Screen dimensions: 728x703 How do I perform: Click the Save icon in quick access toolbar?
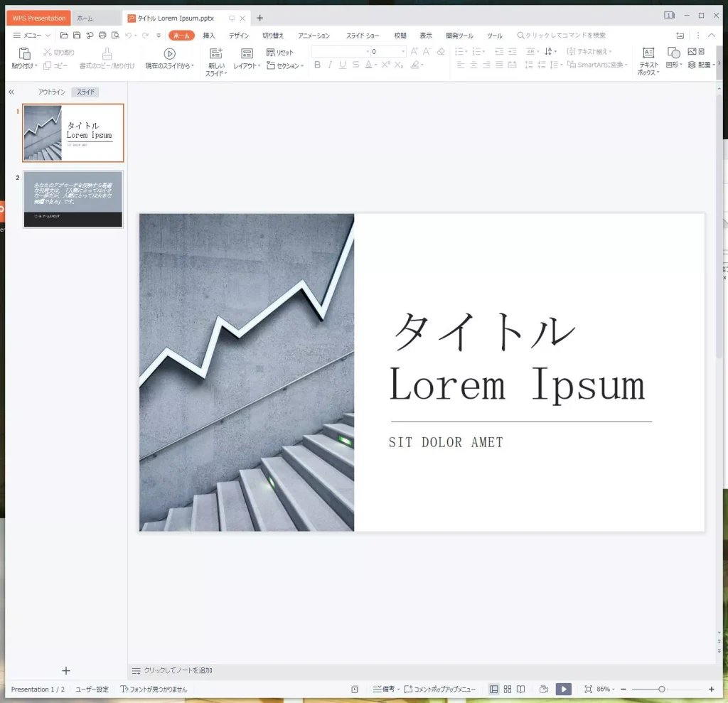pos(77,36)
